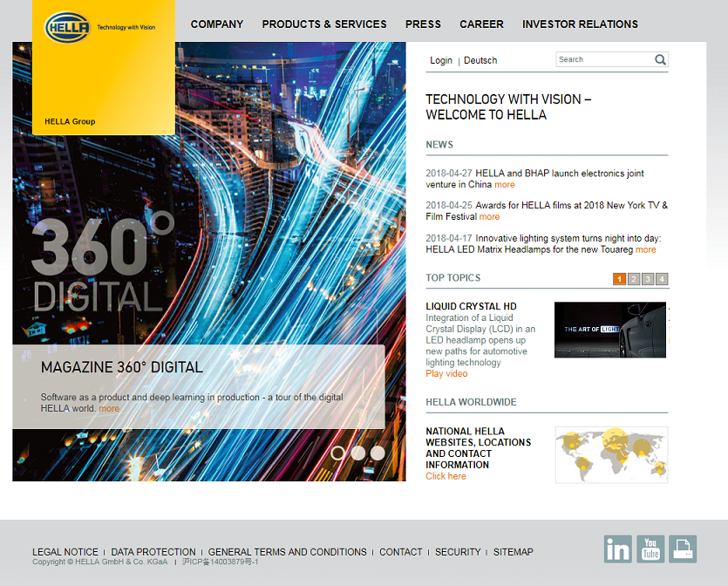Open the Art of Light video thumbnail
The width and height of the screenshot is (728, 586).
tap(610, 330)
